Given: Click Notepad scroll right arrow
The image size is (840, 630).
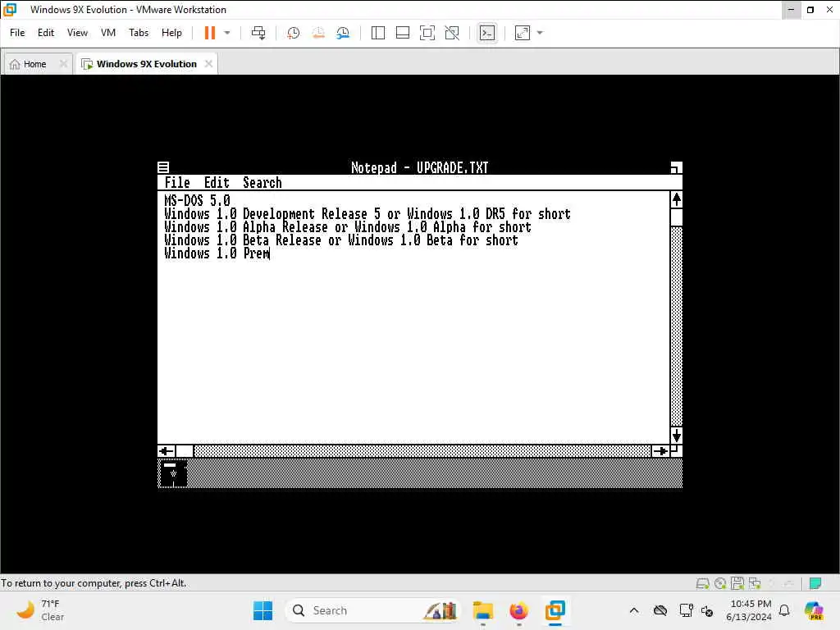Looking at the screenshot, I should coord(660,451).
